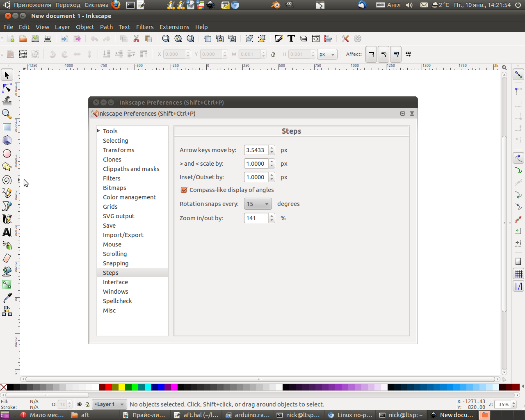Image resolution: width=525 pixels, height=420 pixels.
Task: Click the no-color X swatch
Action: pos(4,387)
